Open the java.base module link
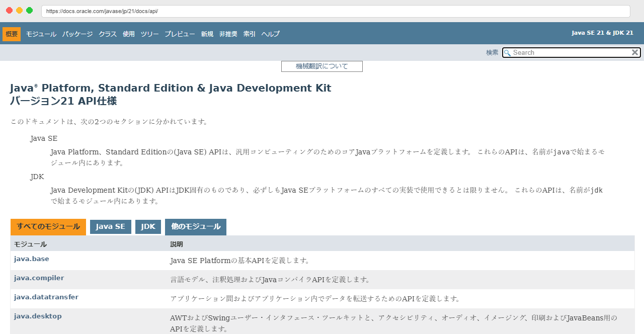The width and height of the screenshot is (644, 334). pyautogui.click(x=31, y=259)
